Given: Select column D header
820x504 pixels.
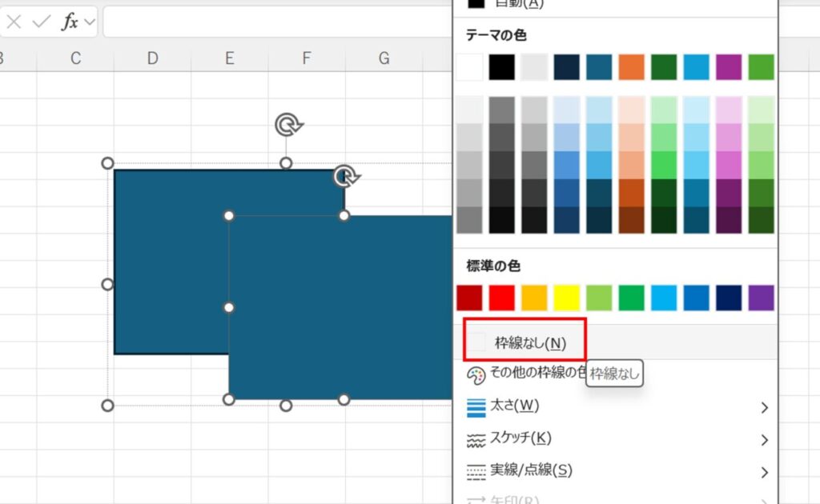Looking at the screenshot, I should pos(153,58).
